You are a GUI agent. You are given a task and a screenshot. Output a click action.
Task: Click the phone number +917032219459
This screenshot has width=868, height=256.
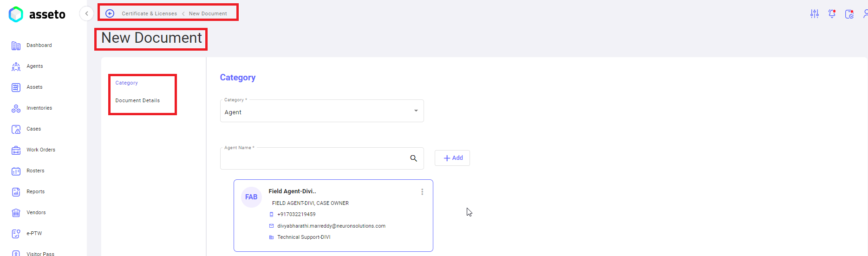(296, 215)
